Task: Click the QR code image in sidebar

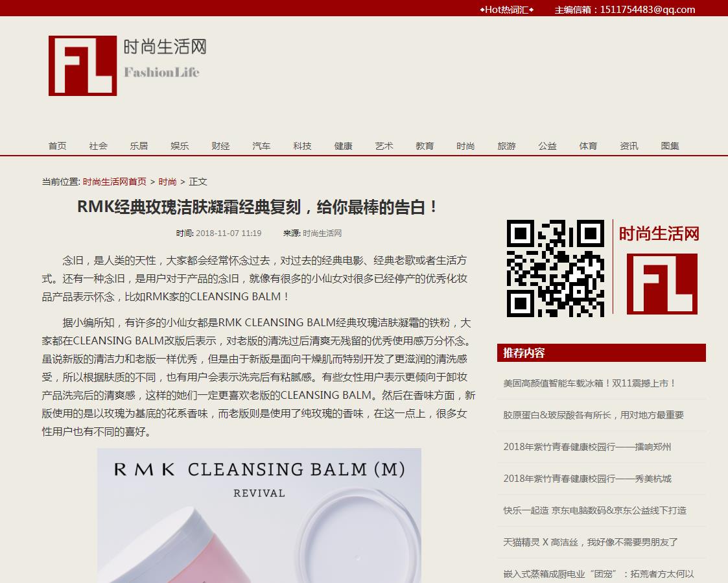Action: tap(556, 268)
